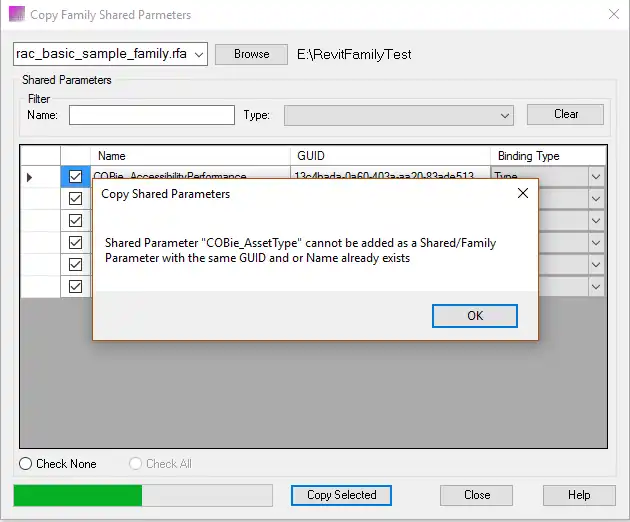The image size is (630, 522).
Task: Select the Check All radio button
Action: coord(136,464)
